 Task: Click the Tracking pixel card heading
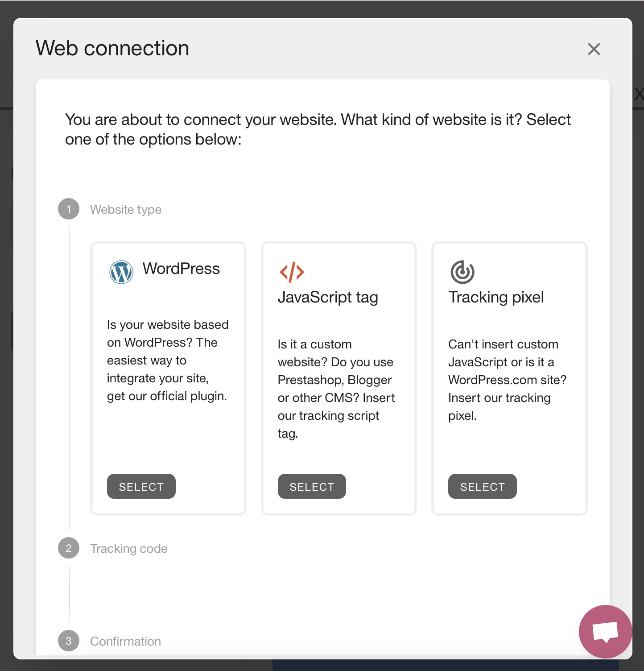(x=496, y=297)
